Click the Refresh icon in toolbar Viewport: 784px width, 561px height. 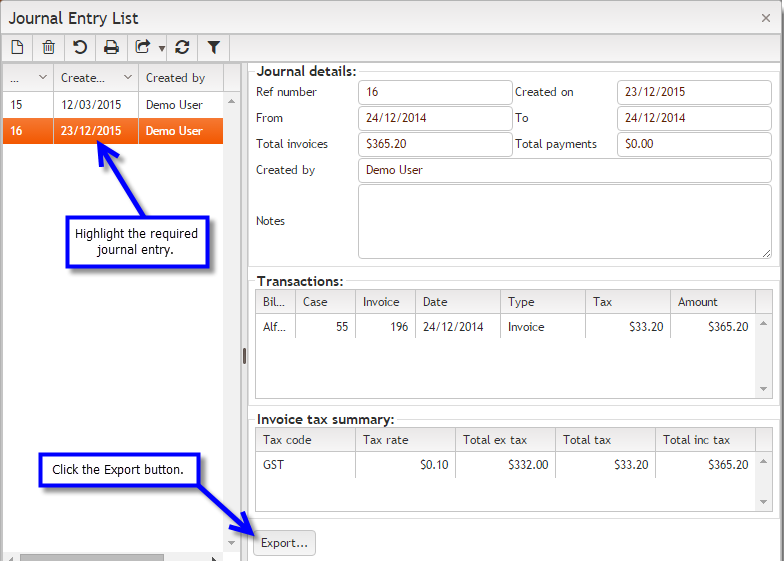(182, 47)
